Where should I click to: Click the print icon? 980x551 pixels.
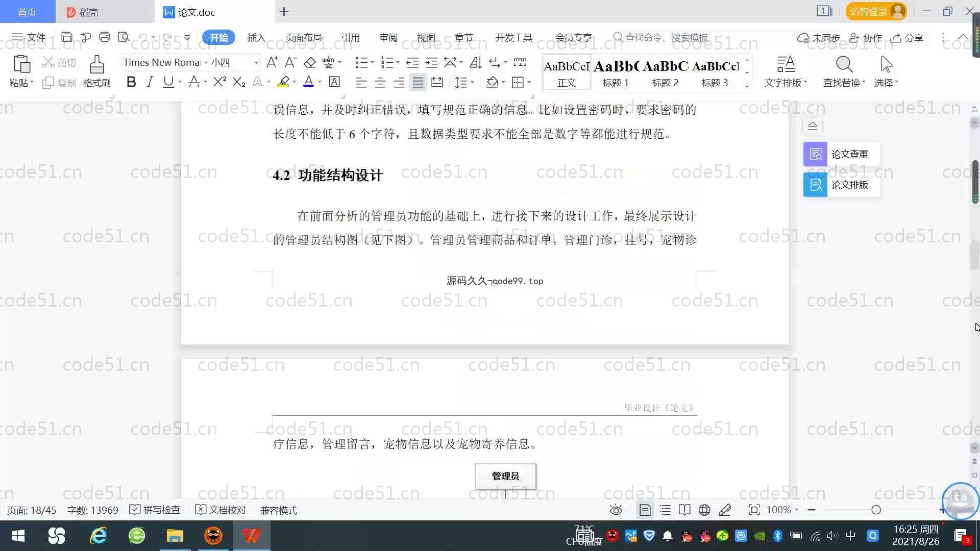pyautogui.click(x=105, y=37)
